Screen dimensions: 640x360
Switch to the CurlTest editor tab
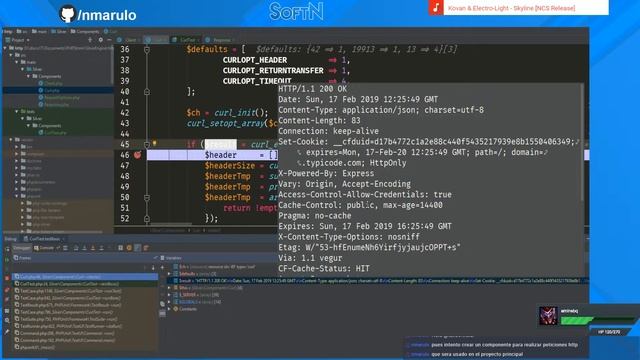tap(186, 40)
